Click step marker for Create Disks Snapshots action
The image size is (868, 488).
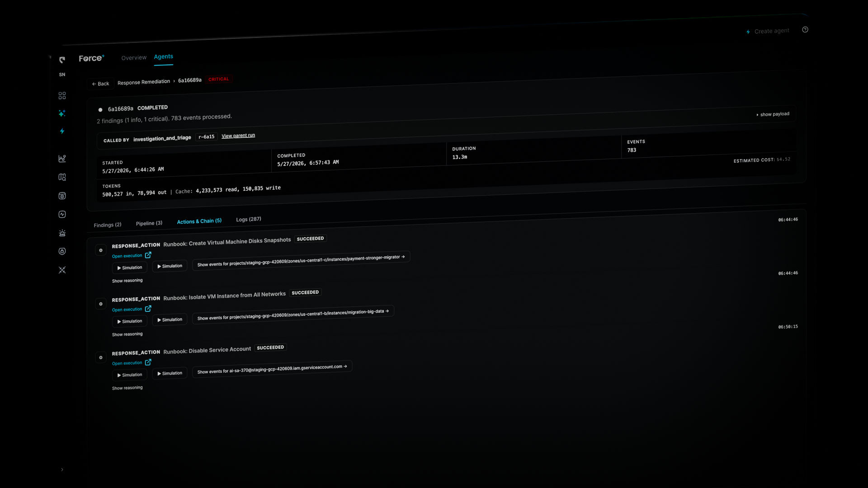tap(101, 250)
